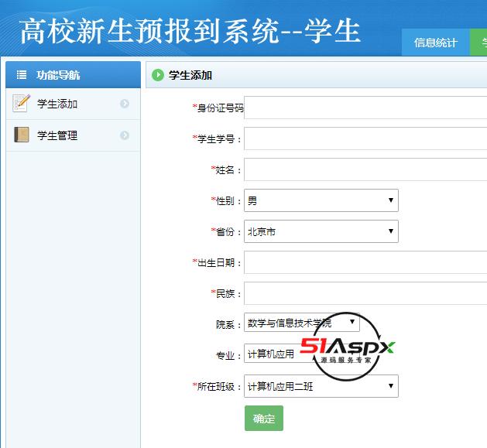Click arrow icon on 学生添加 row
The width and height of the screenshot is (487, 448).
[125, 104]
